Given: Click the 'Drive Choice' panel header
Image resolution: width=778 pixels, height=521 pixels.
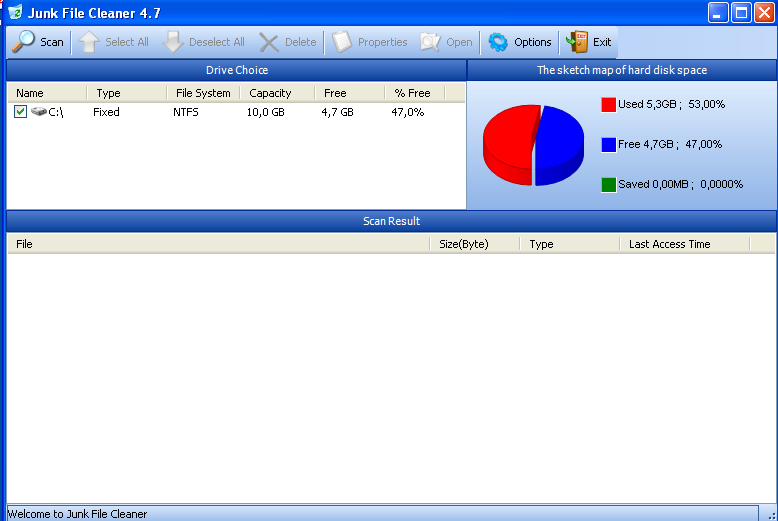Looking at the screenshot, I should click(x=237, y=70).
